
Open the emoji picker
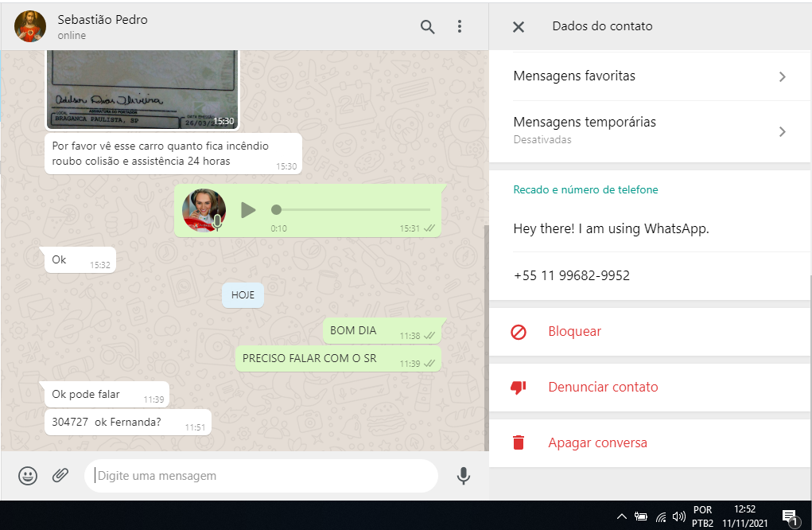(28, 476)
